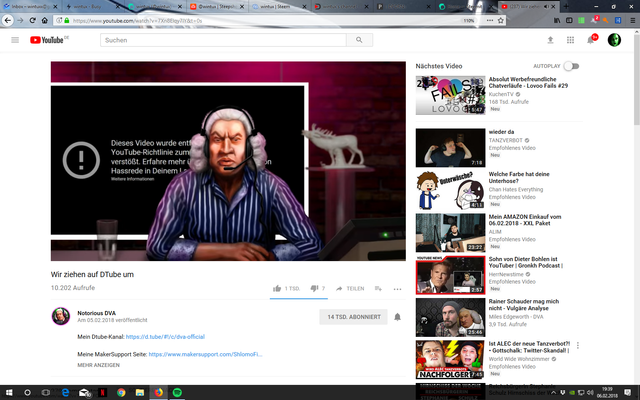Screen dimensions: 640x400
Task: Open the Cortana circle on the taskbar
Action: coord(27,393)
